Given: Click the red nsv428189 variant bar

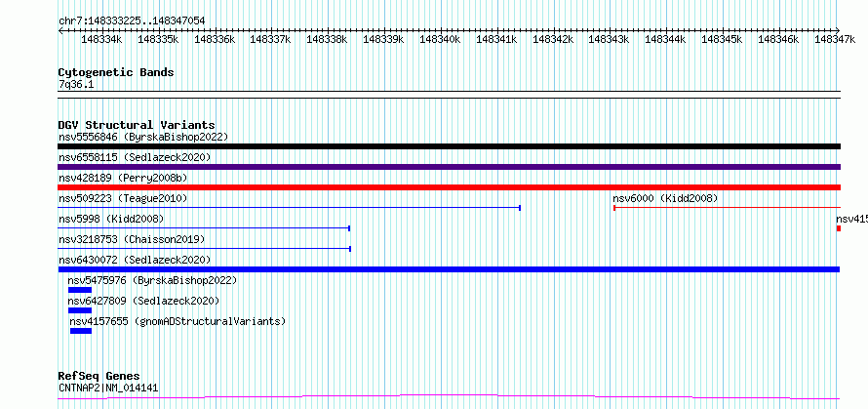Looking at the screenshot, I should pos(449,187).
